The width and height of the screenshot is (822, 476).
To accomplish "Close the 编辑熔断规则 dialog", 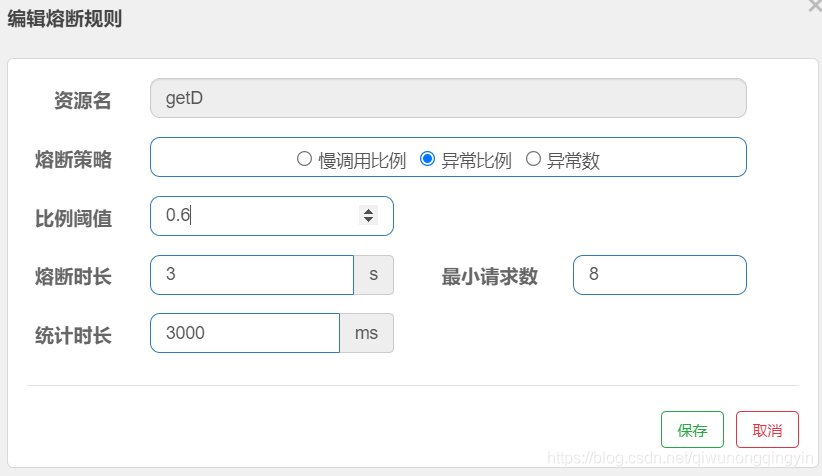I will click(816, 5).
